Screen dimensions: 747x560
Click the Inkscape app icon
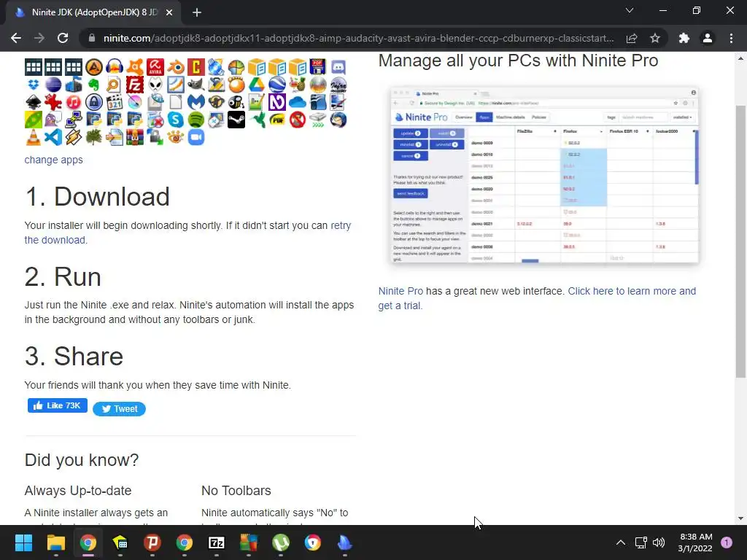tap(34, 102)
